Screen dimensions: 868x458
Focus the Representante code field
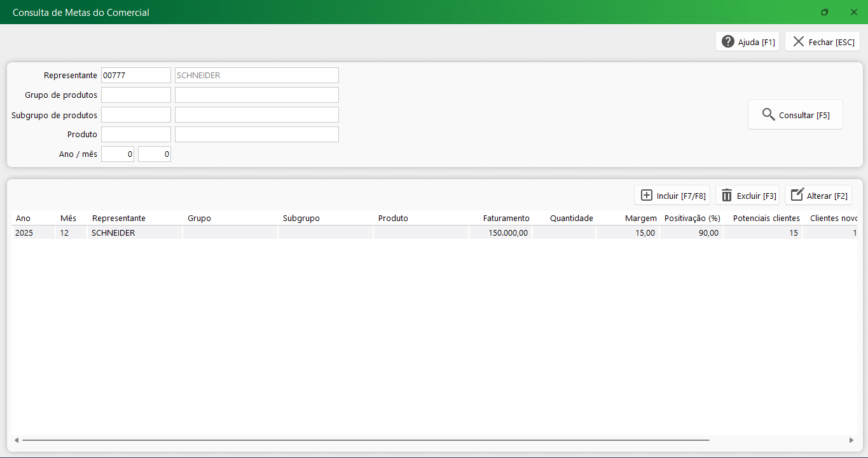pyautogui.click(x=135, y=76)
